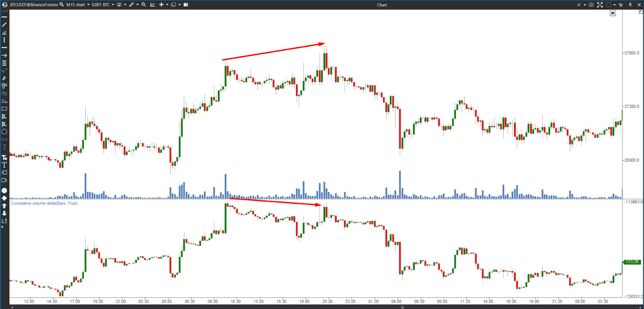Open chart settings with the tools icon
The height and width of the screenshot is (309, 644).
[x=621, y=5]
